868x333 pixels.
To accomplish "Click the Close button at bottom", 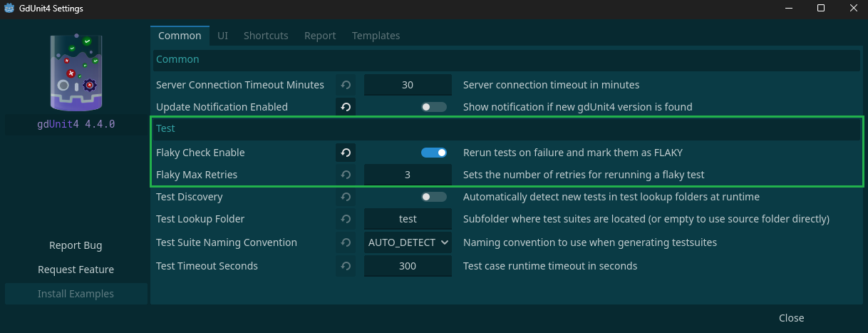I will point(791,318).
